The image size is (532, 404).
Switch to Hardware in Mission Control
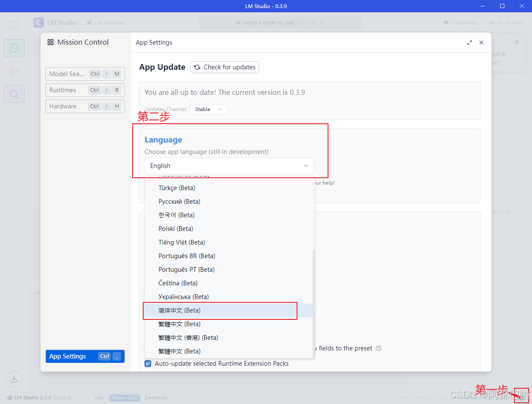(85, 106)
